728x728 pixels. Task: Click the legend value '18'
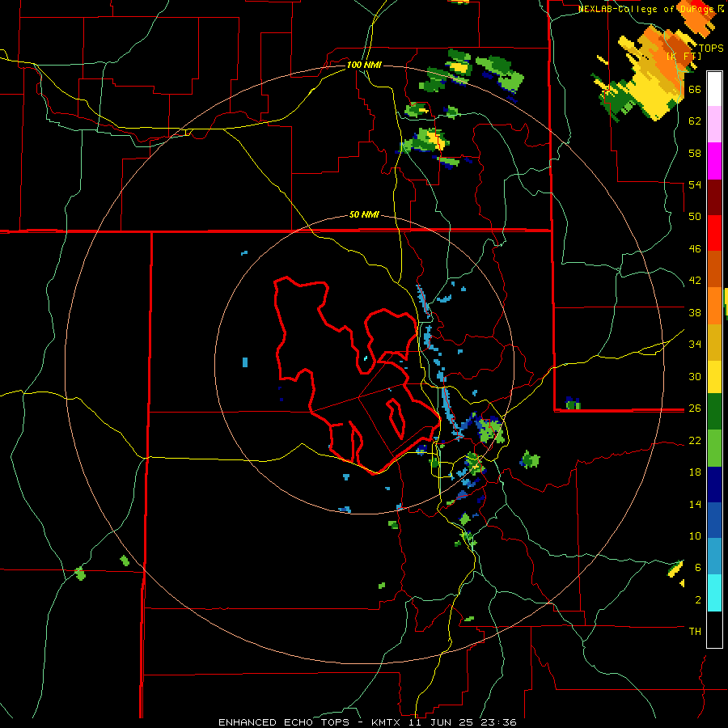click(x=695, y=472)
